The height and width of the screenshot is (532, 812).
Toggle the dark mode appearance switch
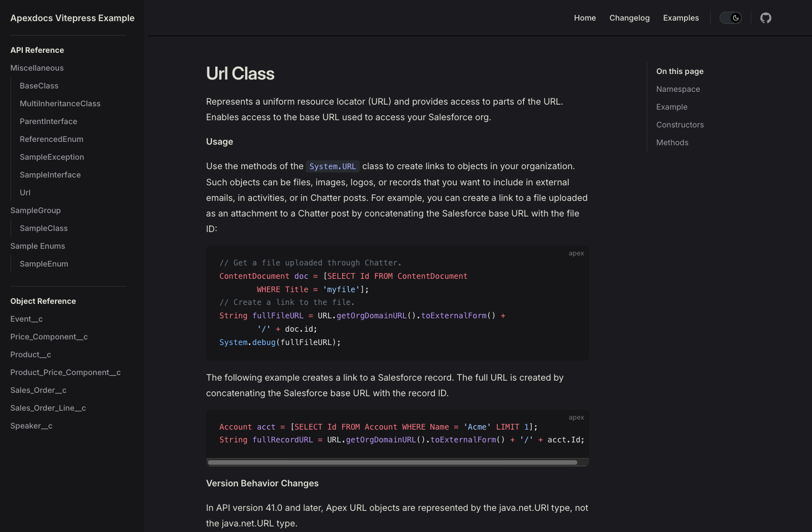731,18
